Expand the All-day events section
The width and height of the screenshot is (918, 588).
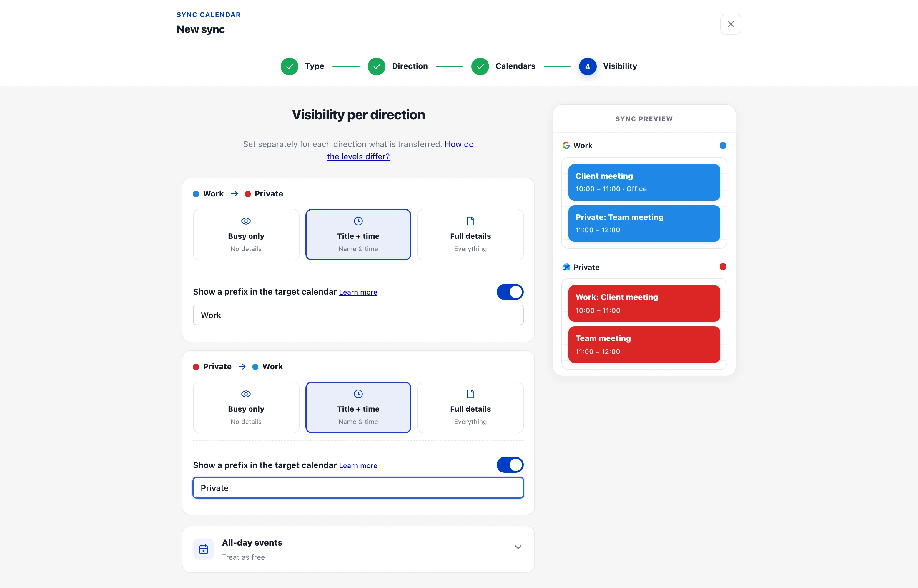pos(358,549)
